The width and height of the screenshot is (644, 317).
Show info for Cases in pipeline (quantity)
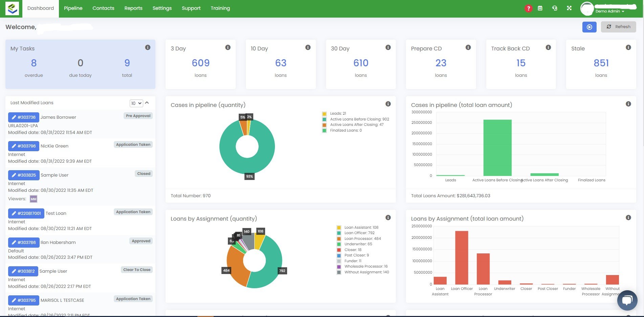click(x=388, y=104)
